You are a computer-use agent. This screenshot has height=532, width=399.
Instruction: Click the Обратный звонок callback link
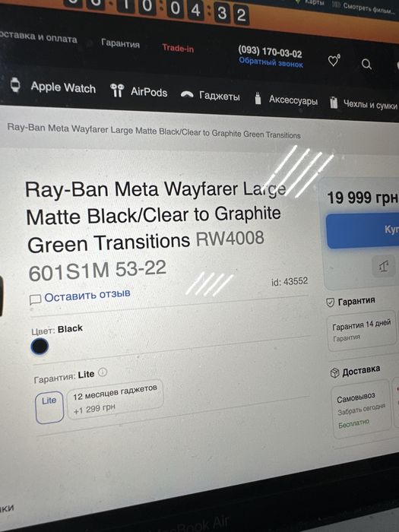(x=271, y=63)
